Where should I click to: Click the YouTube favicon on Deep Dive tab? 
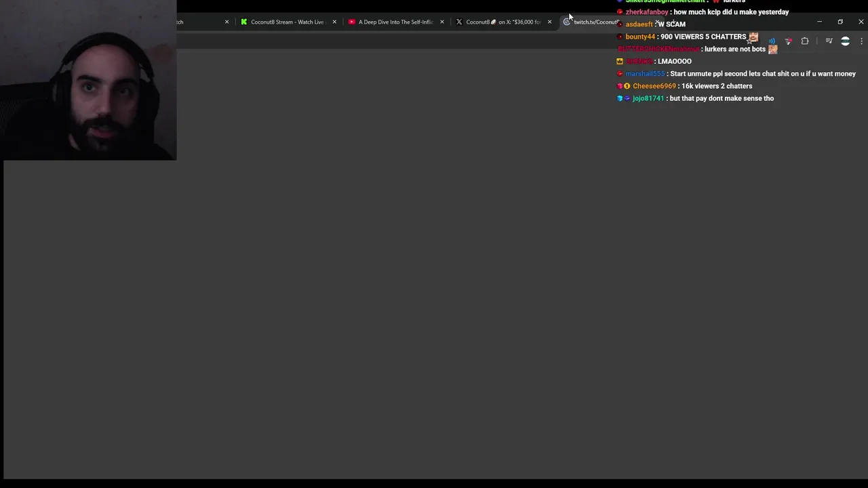pos(352,22)
